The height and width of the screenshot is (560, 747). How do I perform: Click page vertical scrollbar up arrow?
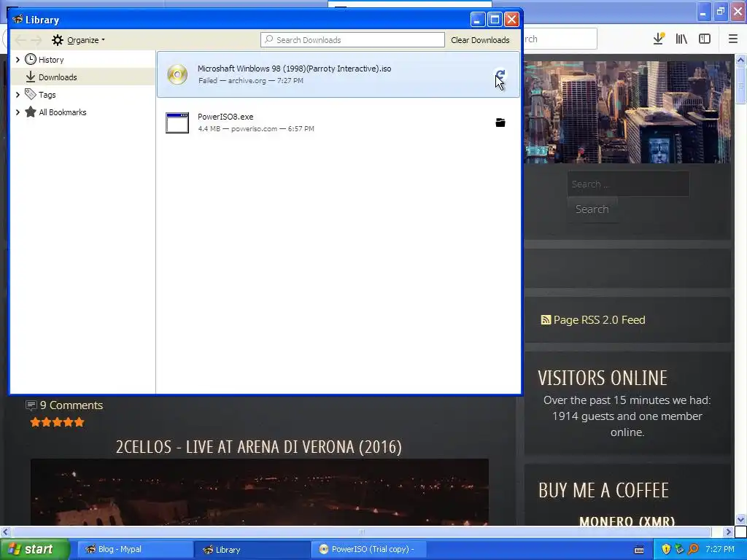click(740, 60)
